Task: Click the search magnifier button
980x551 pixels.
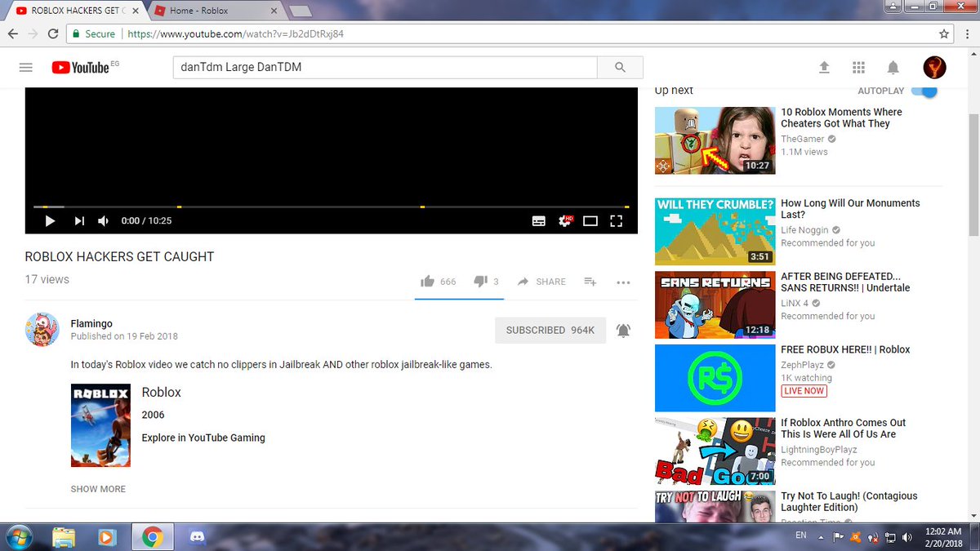Action: (620, 67)
